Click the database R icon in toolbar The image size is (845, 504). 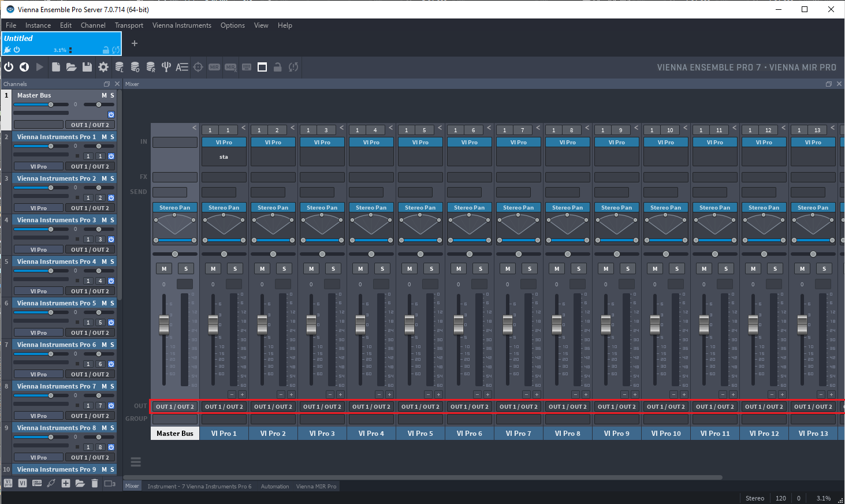point(150,67)
